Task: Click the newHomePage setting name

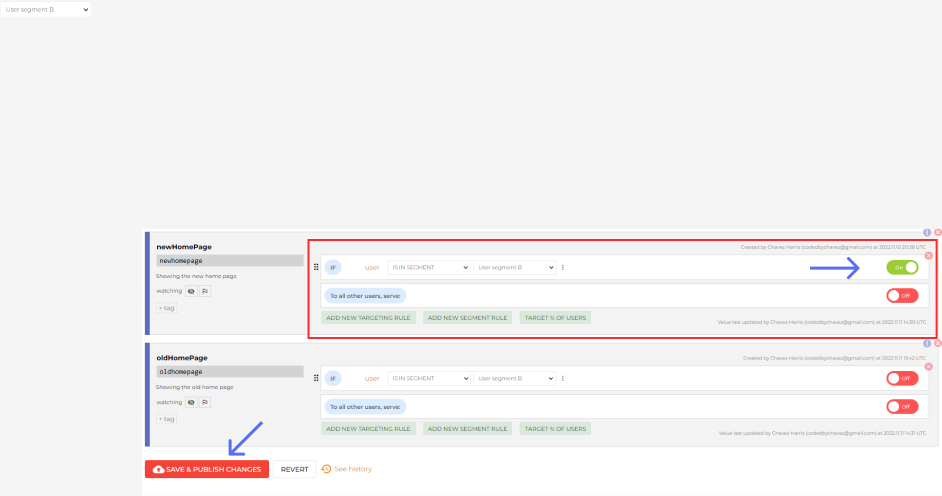Action: [184, 247]
